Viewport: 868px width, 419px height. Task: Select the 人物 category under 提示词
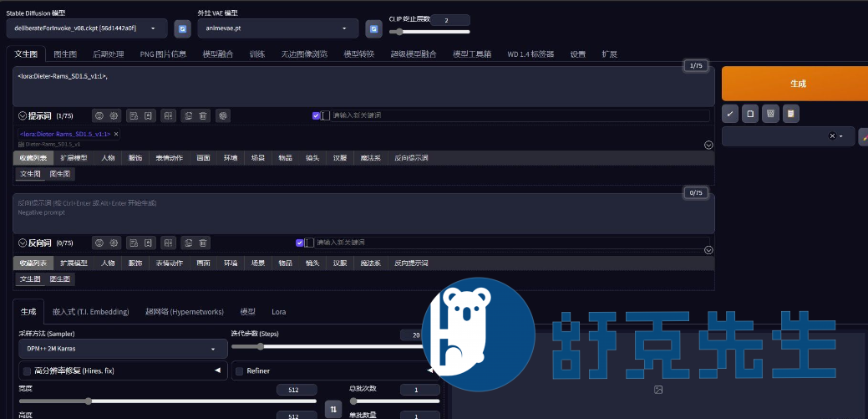tap(108, 157)
